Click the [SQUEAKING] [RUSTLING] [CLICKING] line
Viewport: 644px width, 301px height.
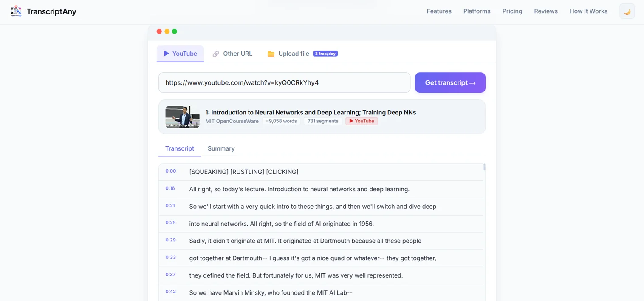[244, 172]
